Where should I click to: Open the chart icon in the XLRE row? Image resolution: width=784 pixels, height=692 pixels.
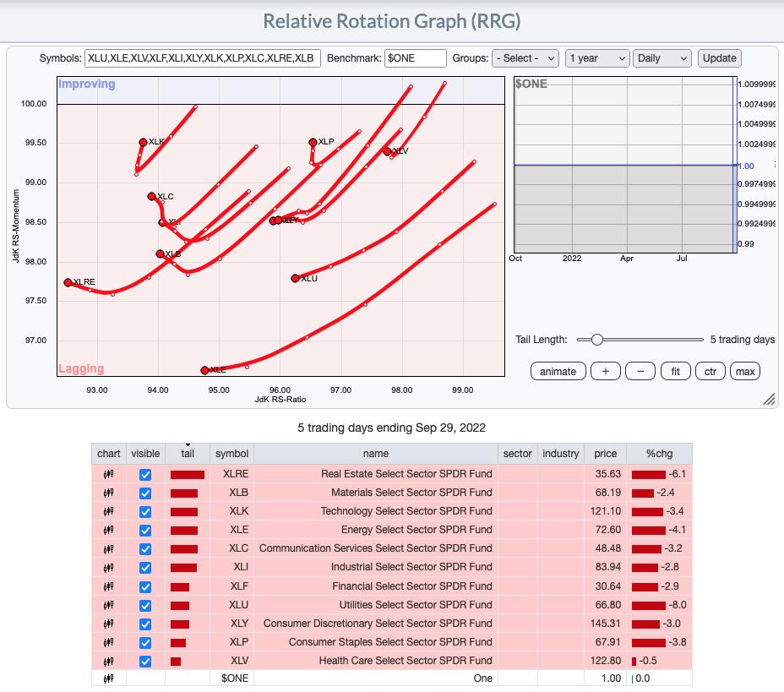point(108,474)
